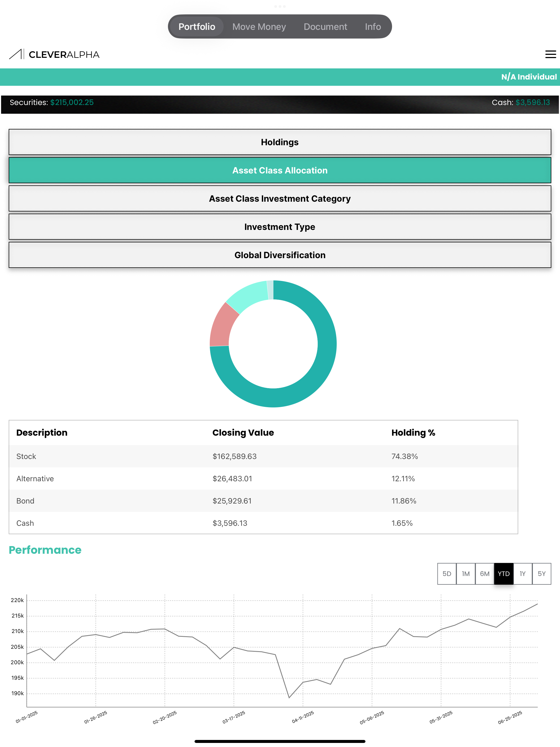This screenshot has width=560, height=747.
Task: Select Asset Class Allocation view
Action: [280, 170]
